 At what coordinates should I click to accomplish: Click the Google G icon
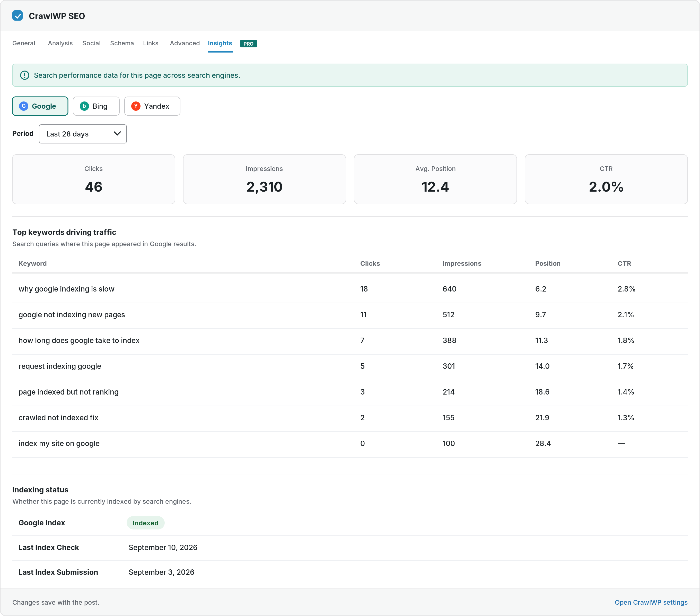(x=24, y=106)
